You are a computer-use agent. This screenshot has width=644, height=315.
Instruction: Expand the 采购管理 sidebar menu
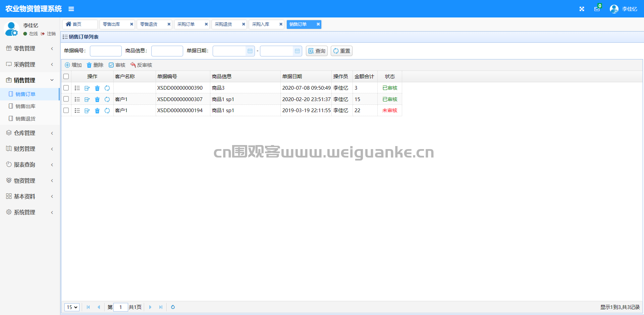click(x=30, y=64)
